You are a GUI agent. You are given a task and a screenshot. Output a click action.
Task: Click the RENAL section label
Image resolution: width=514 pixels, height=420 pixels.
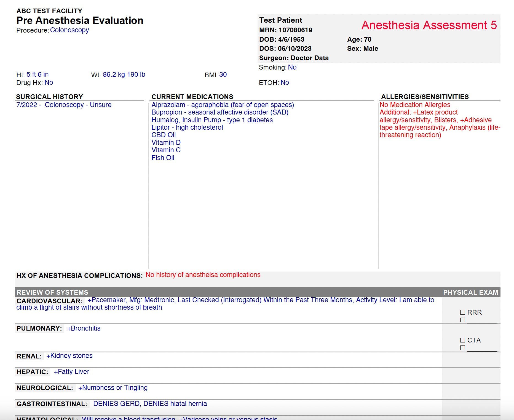pyautogui.click(x=29, y=356)
